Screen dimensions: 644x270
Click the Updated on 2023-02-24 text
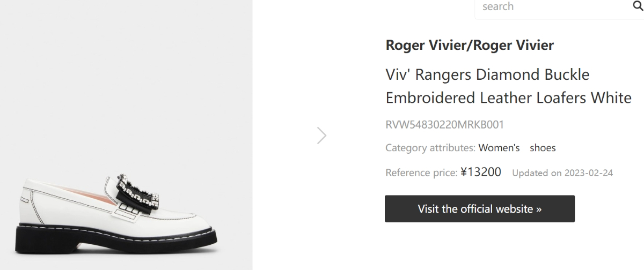click(x=562, y=173)
